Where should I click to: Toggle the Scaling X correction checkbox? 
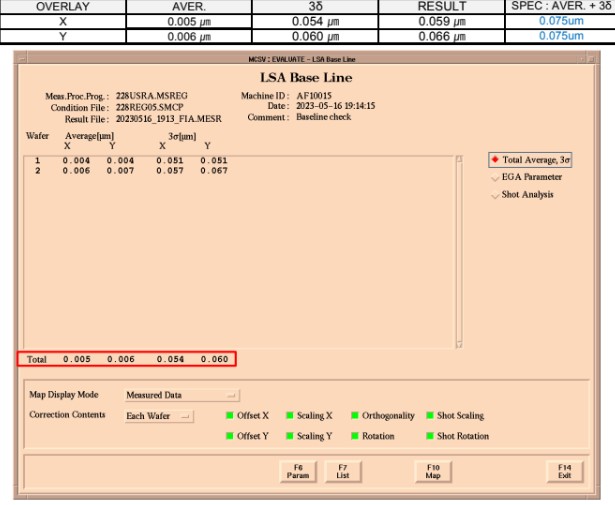[289, 415]
